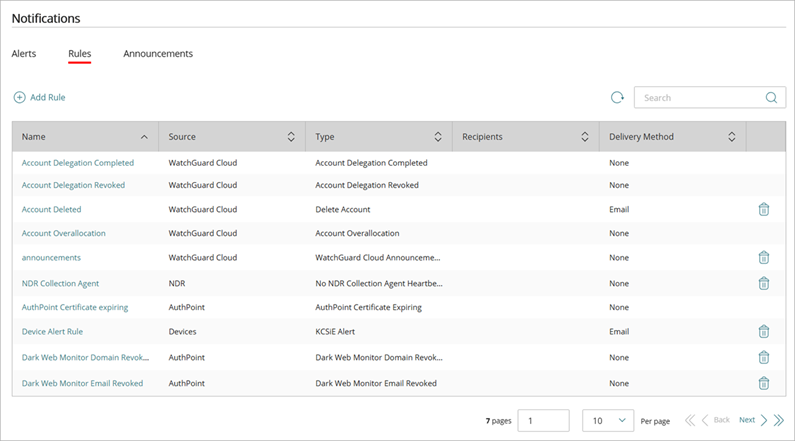
Task: Open AuthPoint Certificate expiring rule
Action: tap(75, 307)
